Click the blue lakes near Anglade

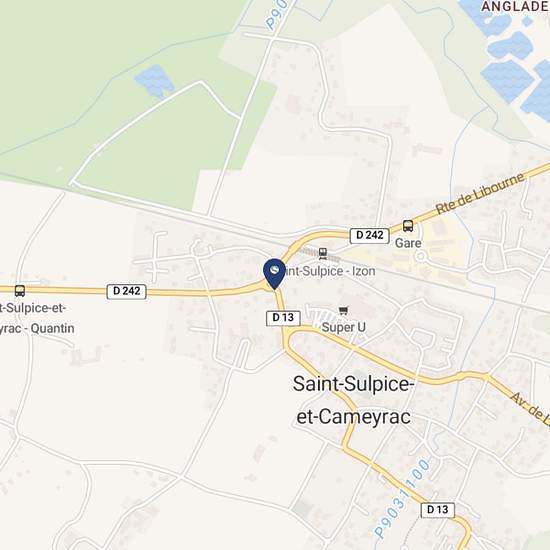(x=516, y=60)
